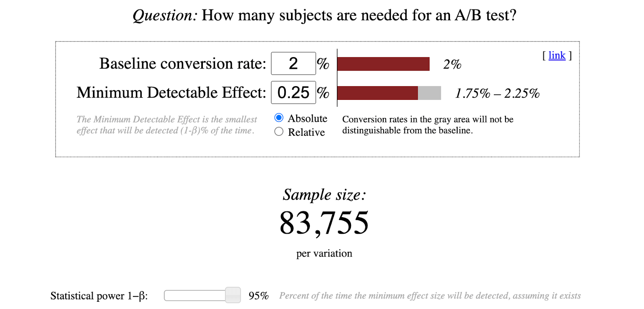Image resolution: width=644 pixels, height=309 pixels.
Task: Click the Baseline conversion rate input field
Action: 293,64
